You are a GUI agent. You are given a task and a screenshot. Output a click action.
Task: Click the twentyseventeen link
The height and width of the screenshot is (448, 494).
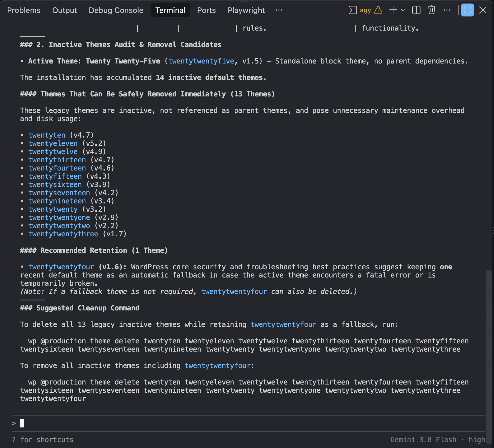click(x=59, y=193)
